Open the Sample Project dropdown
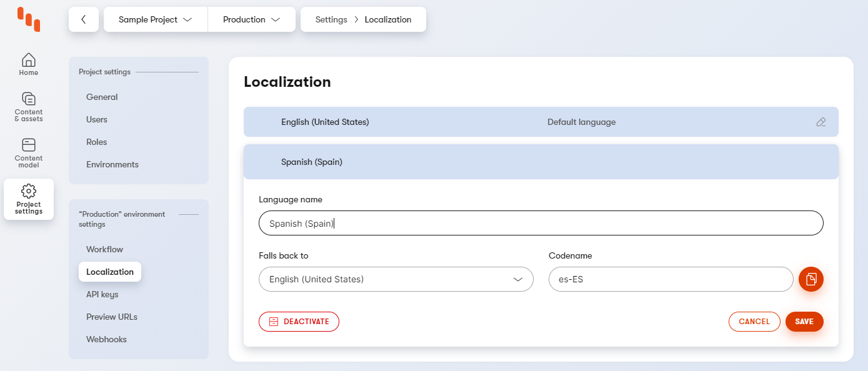Screen dimensions: 868x371 (155, 19)
